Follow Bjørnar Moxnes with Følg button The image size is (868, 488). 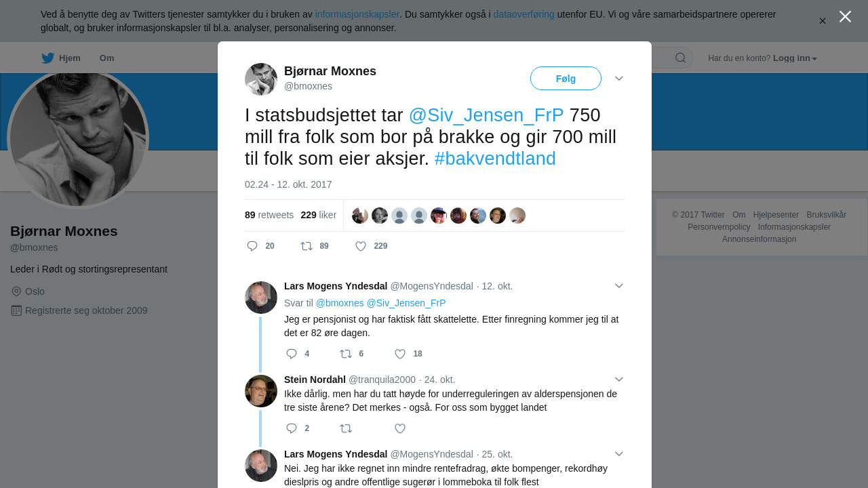tap(566, 79)
